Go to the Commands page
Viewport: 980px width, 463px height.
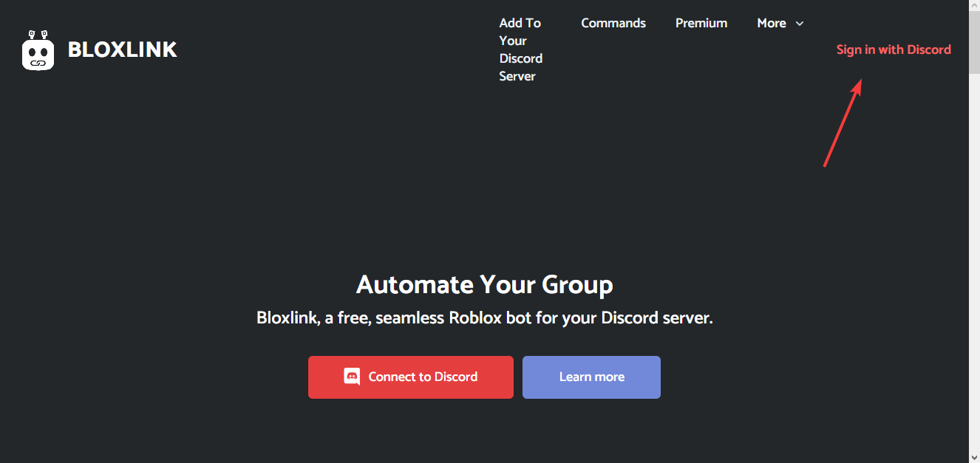tap(613, 23)
